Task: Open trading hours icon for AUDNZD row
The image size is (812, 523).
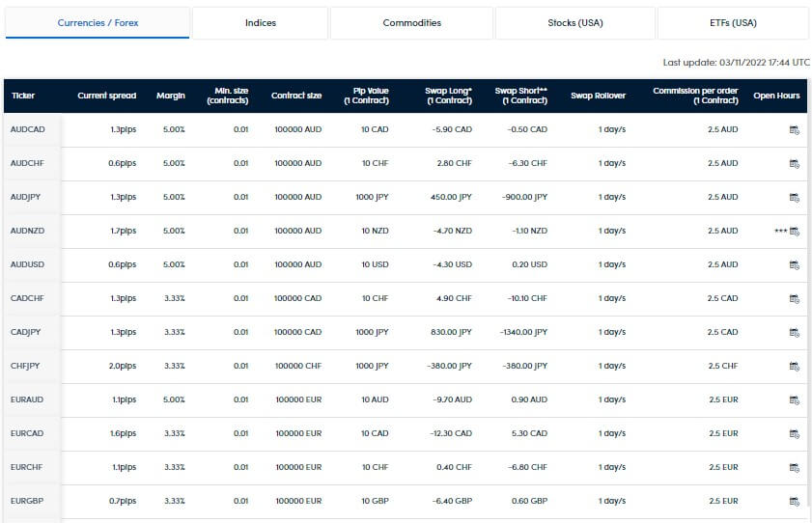Action: coord(794,232)
